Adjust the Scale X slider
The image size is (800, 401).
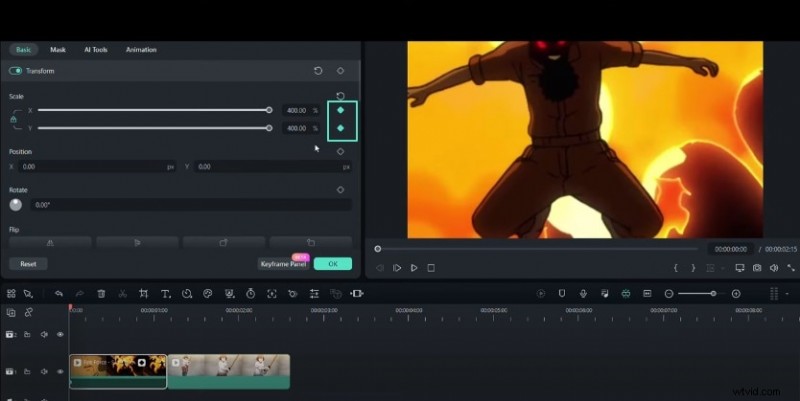pyautogui.click(x=154, y=110)
